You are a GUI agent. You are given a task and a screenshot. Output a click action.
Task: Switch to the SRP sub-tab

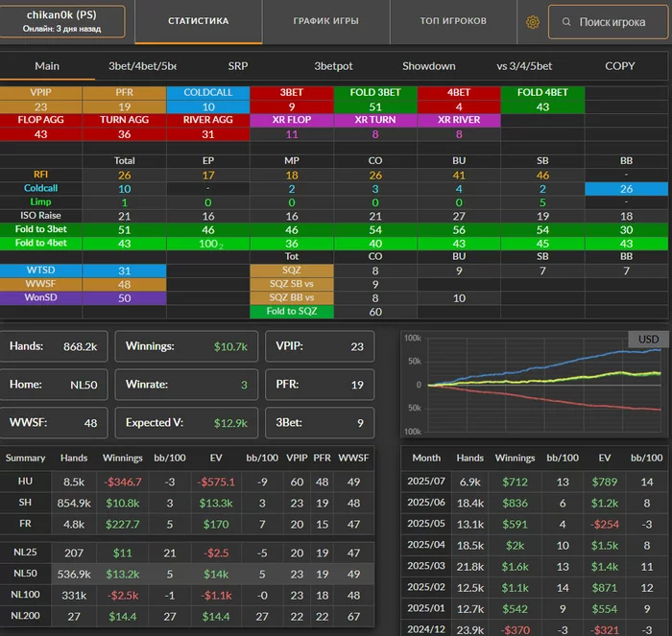click(237, 66)
